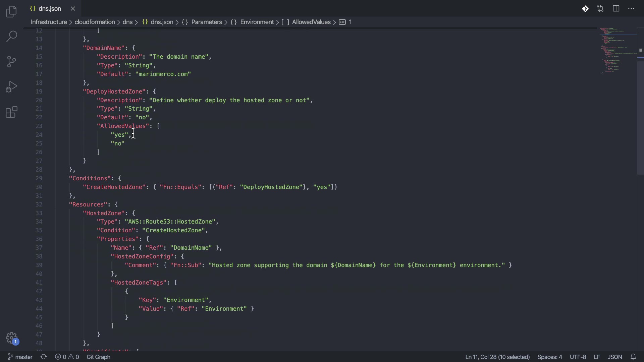Image resolution: width=644 pixels, height=362 pixels.
Task: Click the Git diamond icon in the editor toolbar
Action: (x=585, y=9)
